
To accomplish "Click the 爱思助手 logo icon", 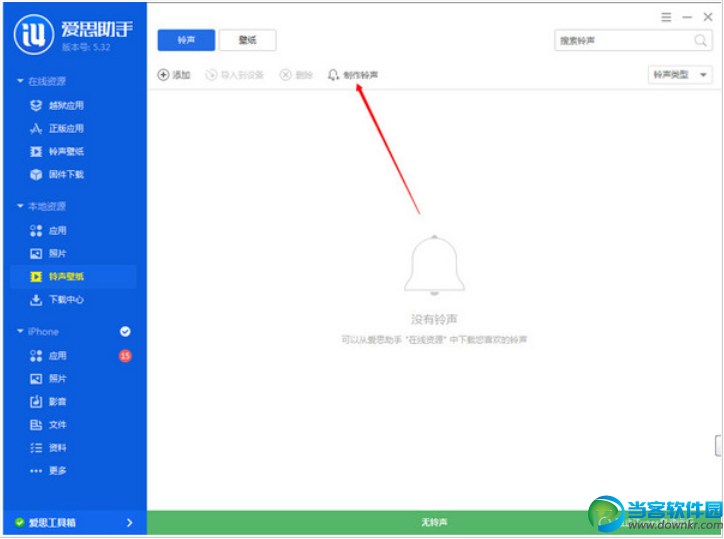I will coord(34,34).
